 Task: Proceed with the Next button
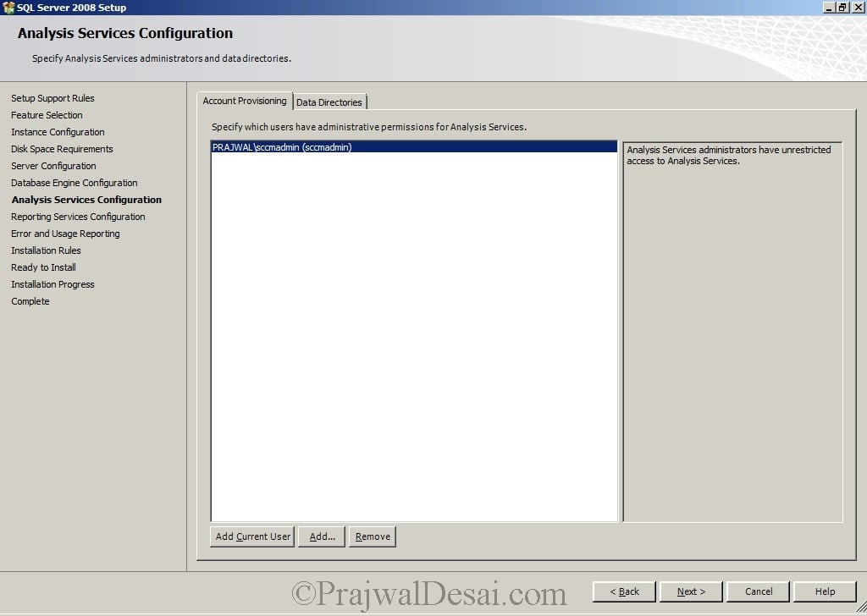click(x=691, y=591)
